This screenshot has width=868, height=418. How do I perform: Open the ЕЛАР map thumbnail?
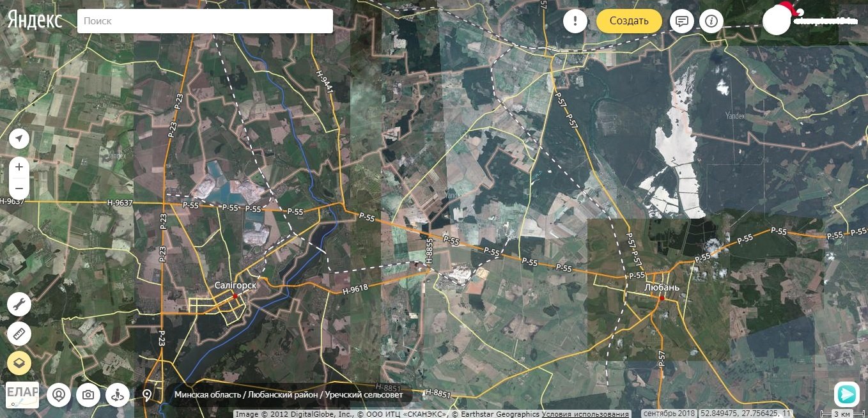pos(22,394)
